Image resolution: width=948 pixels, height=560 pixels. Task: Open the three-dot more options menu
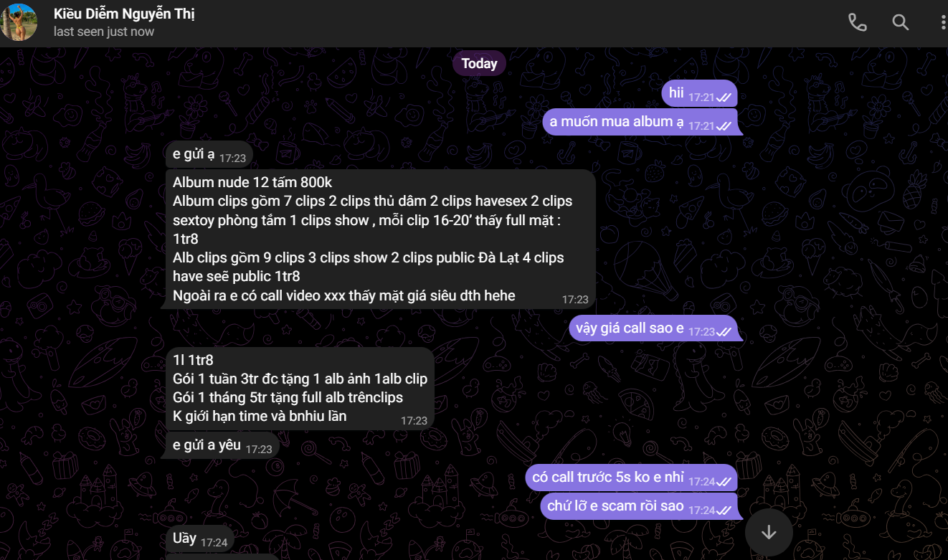943,22
